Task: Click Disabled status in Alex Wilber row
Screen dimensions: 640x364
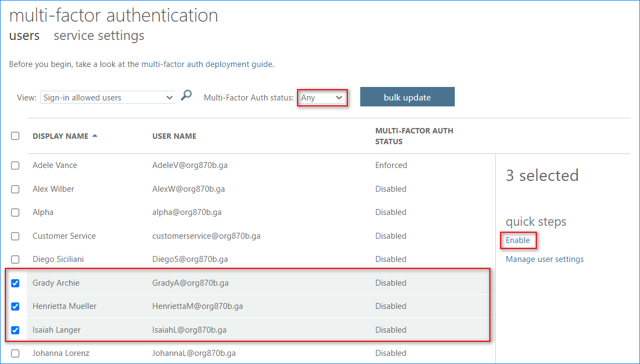Action: 390,189
